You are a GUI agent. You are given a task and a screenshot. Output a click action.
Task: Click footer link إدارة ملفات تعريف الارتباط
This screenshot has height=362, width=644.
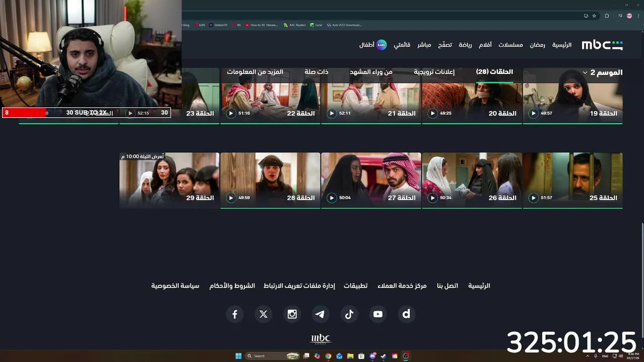tap(299, 286)
